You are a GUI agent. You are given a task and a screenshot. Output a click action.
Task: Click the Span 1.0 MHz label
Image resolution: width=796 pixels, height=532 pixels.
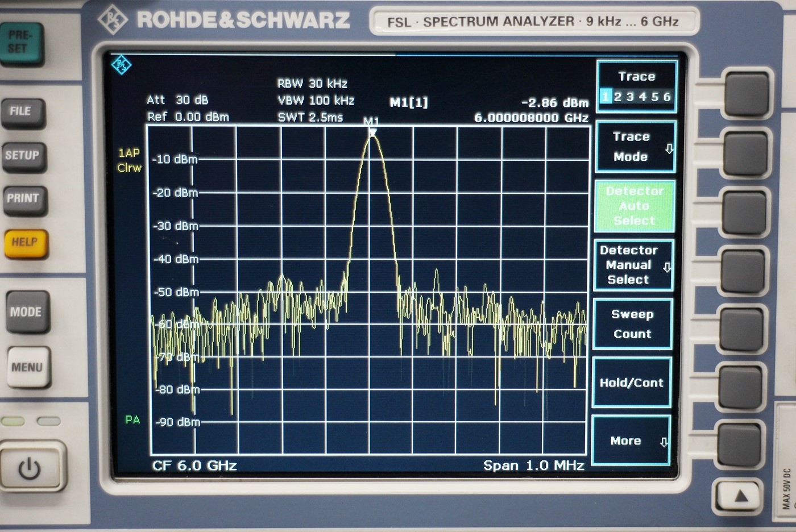[x=534, y=465]
